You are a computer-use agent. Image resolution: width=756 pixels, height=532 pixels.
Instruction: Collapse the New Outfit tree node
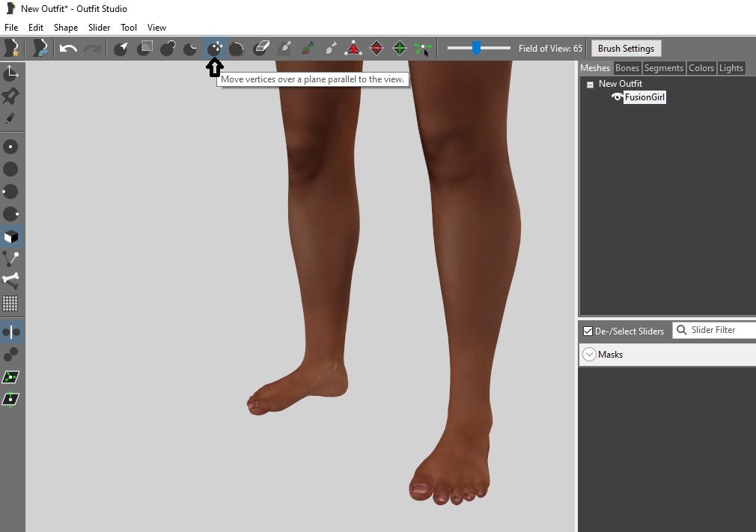(x=590, y=85)
